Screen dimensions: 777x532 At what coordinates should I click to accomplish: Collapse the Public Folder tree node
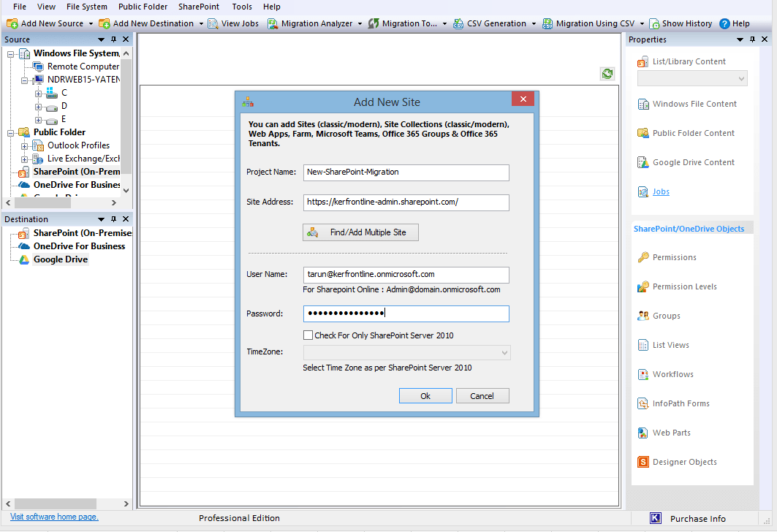point(10,133)
